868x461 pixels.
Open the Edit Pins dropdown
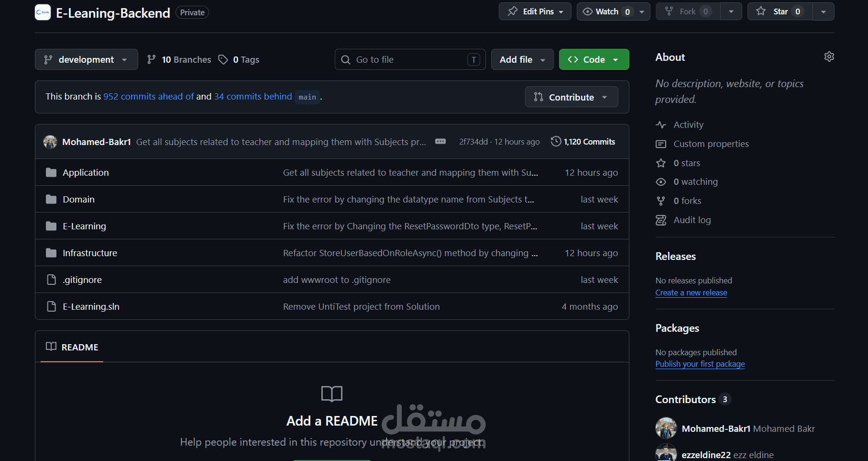[x=535, y=11]
